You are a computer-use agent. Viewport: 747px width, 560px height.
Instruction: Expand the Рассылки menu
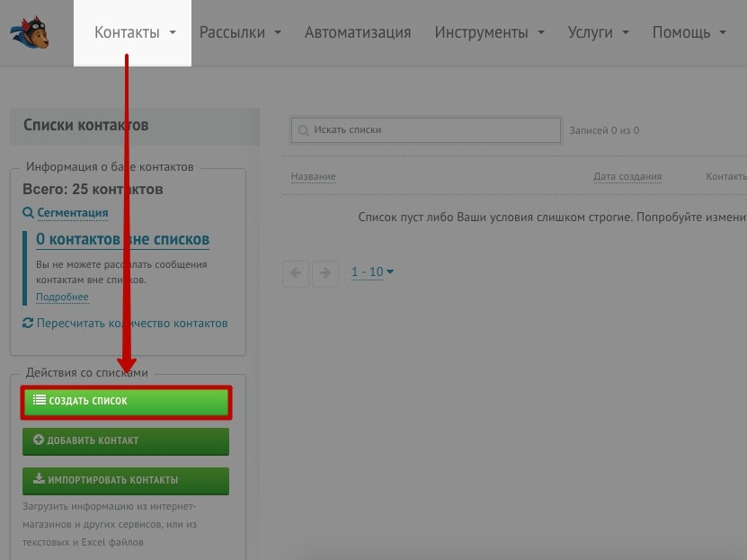coord(240,32)
